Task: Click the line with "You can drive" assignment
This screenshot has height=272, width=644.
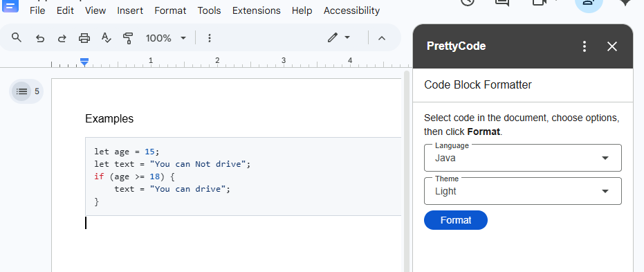Action: click(x=172, y=189)
